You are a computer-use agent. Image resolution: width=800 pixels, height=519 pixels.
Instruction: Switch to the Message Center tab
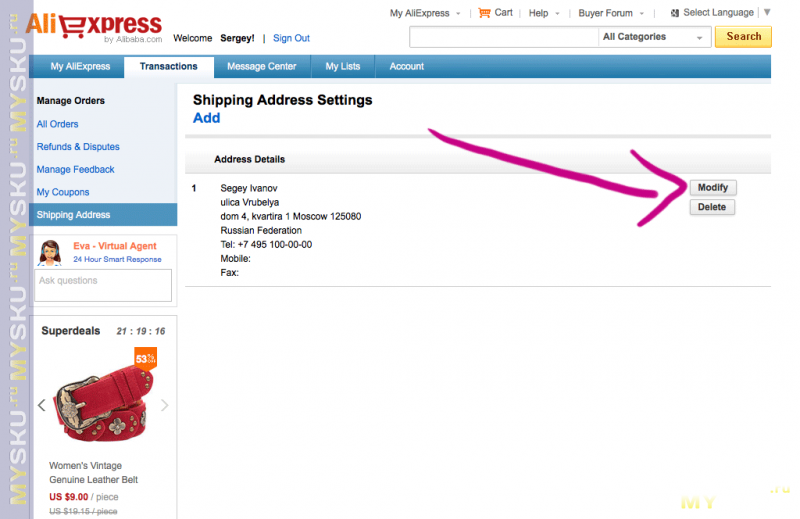click(x=261, y=67)
